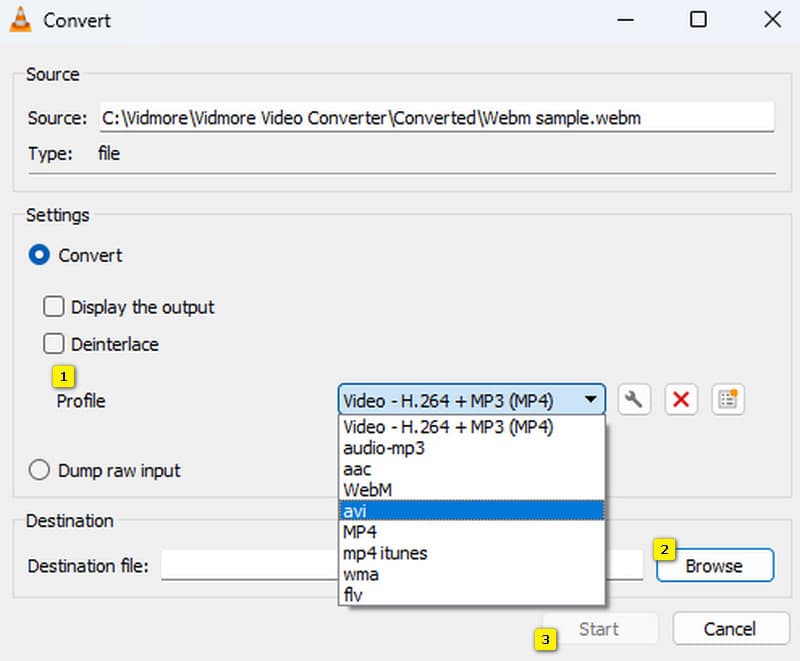Select the Dump raw input radio button

click(x=38, y=470)
